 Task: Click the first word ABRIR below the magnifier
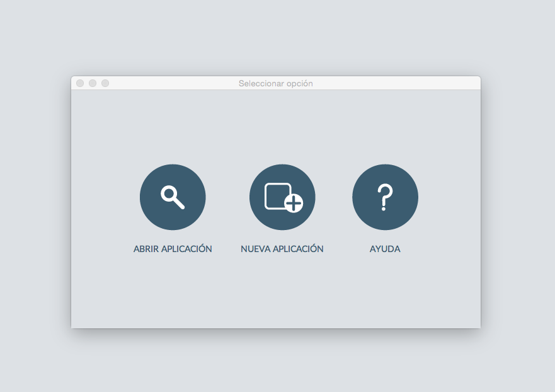[x=147, y=249]
